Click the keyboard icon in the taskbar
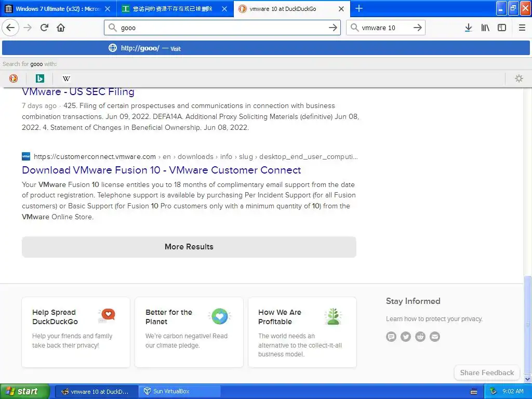This screenshot has height=399, width=532. click(474, 392)
